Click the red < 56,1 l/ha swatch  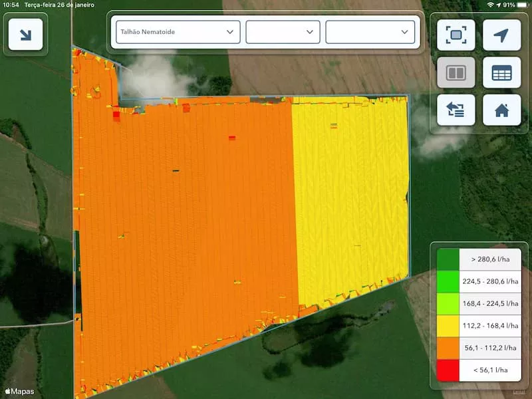point(448,370)
